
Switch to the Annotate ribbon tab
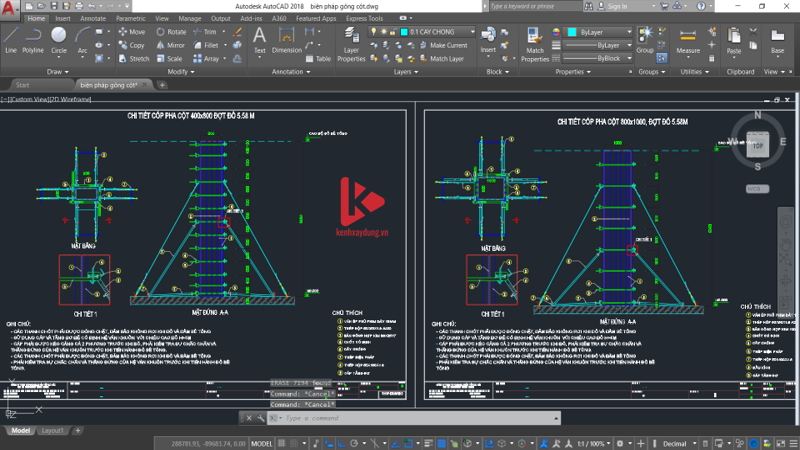pyautogui.click(x=93, y=18)
